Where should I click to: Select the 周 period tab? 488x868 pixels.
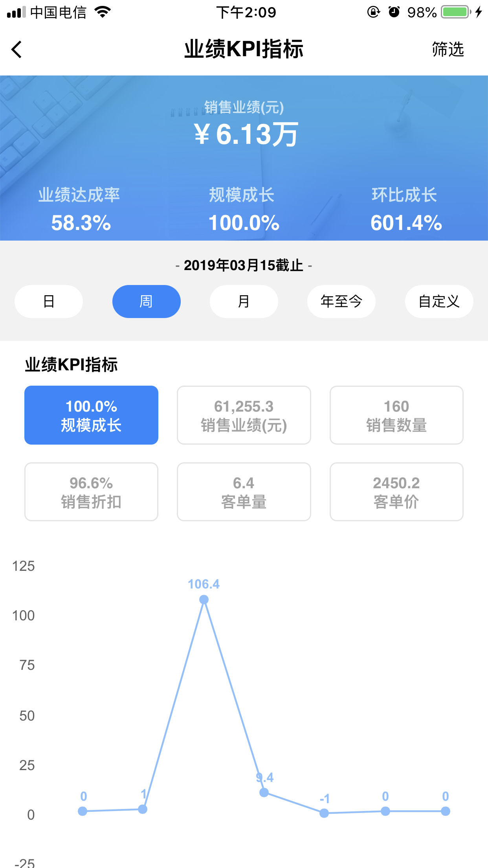click(146, 302)
